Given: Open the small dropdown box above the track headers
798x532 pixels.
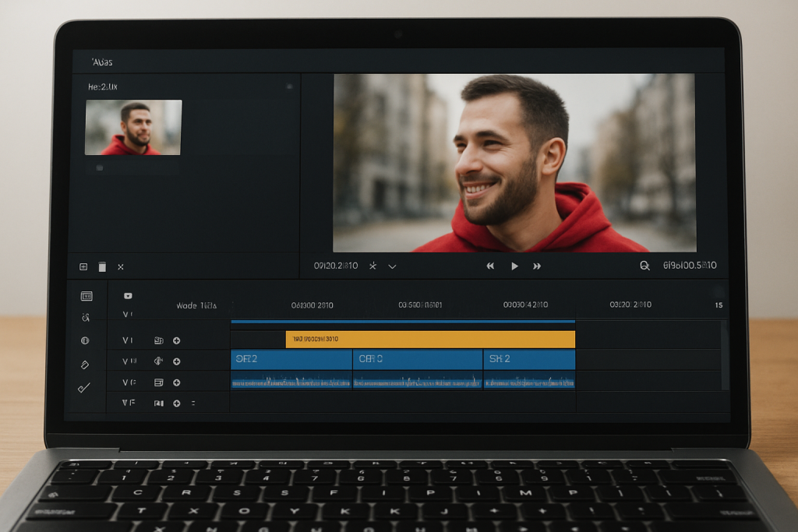Looking at the screenshot, I should pos(128,295).
